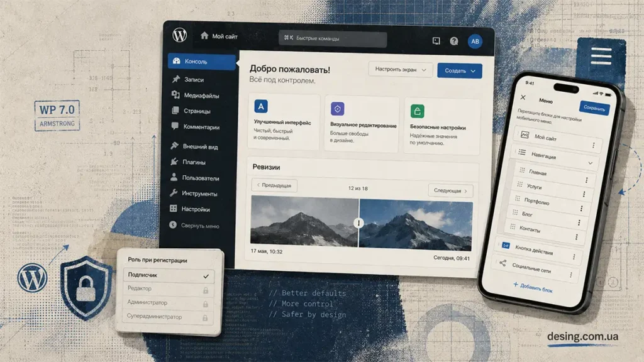Screen dimensions: 644x362
Task: Click the shield with padlock icon
Action: [86, 288]
